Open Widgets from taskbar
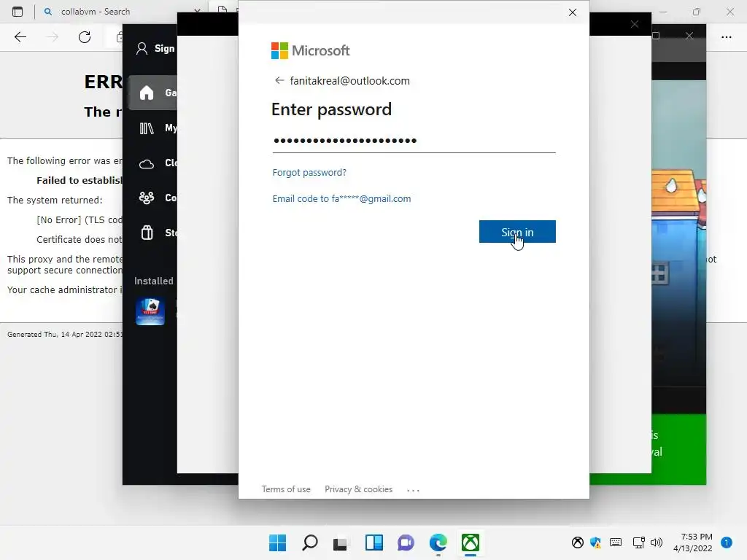 (374, 542)
